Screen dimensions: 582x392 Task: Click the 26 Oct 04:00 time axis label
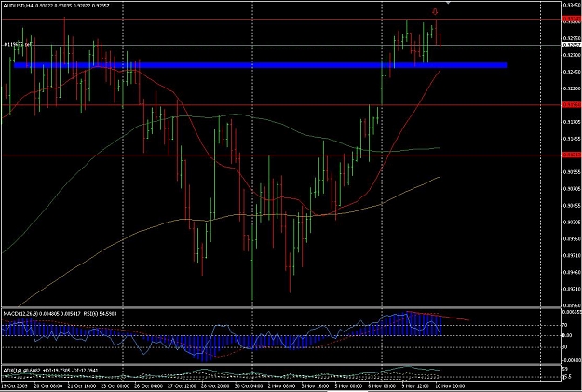pos(148,386)
